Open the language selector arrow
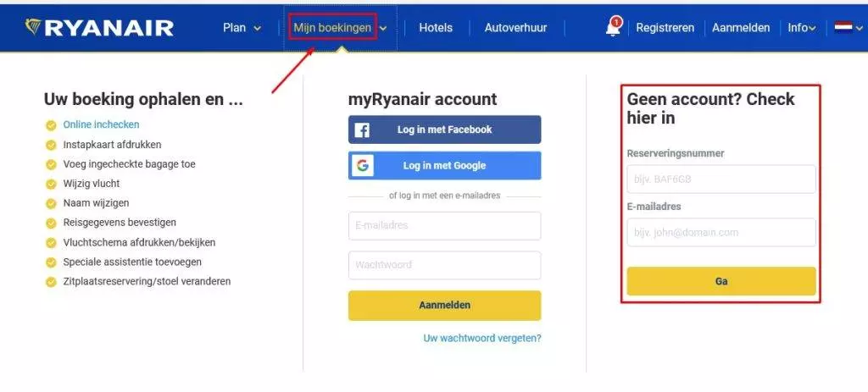Viewport: 868px width, 392px height. (860, 28)
